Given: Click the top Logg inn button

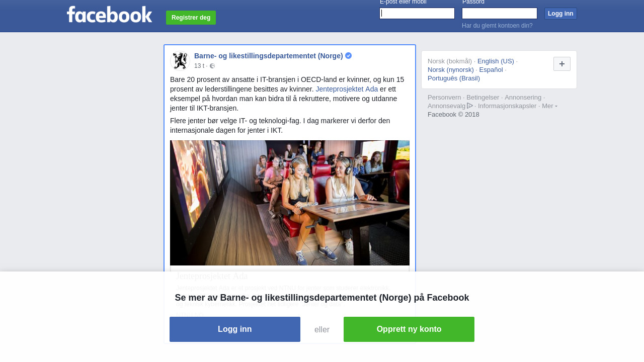Looking at the screenshot, I should point(560,14).
